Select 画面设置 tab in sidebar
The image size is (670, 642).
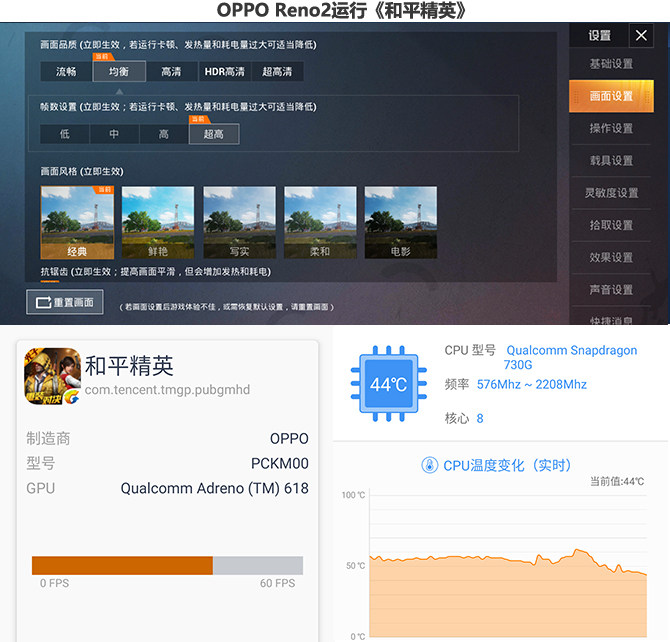click(611, 96)
